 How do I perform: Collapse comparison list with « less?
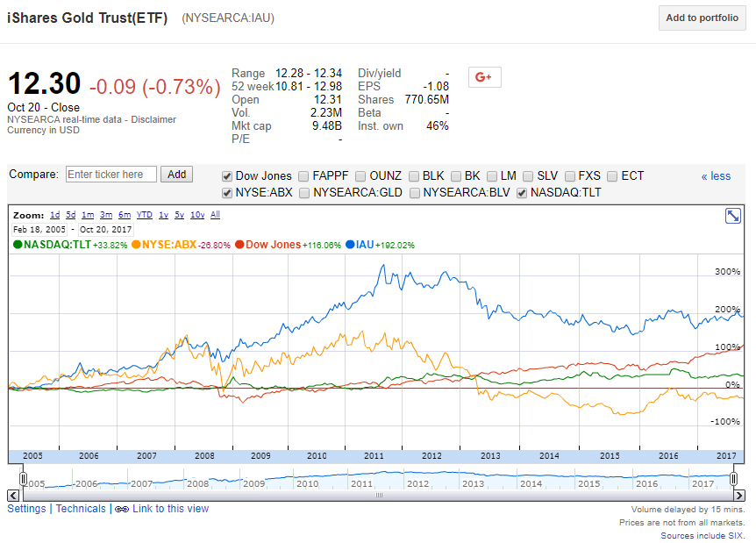point(716,176)
